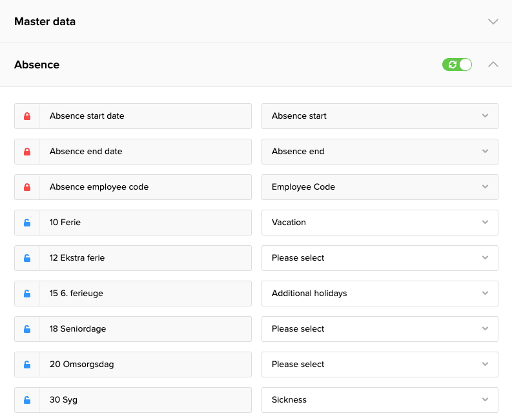Click the unlock icon beside 30 Syg

pyautogui.click(x=27, y=400)
